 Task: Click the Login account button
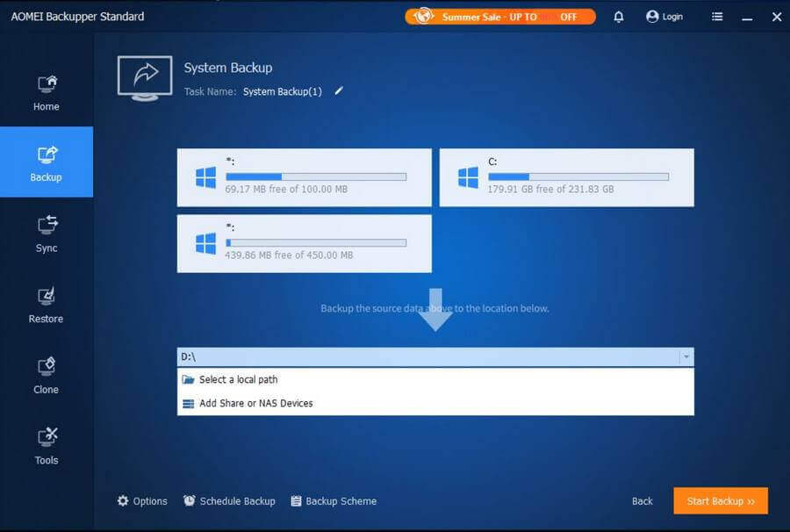click(x=664, y=17)
